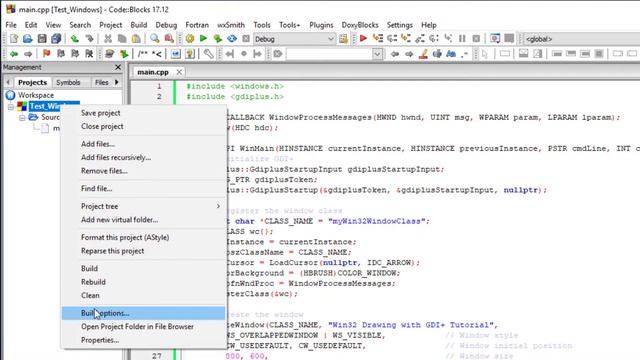This screenshot has height=360, width=640.
Task: Click the Toggle bookmark flag icon
Action: coord(47,54)
